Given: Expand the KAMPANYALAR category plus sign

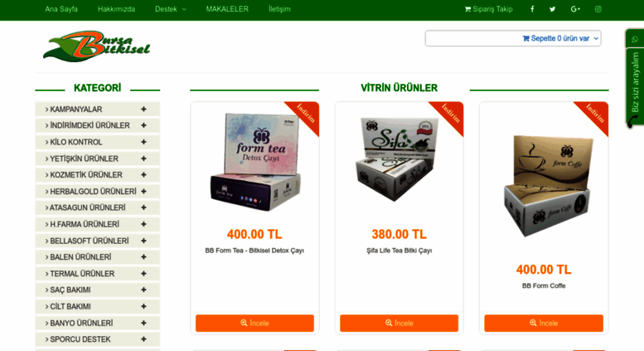Looking at the screenshot, I should pos(143,110).
